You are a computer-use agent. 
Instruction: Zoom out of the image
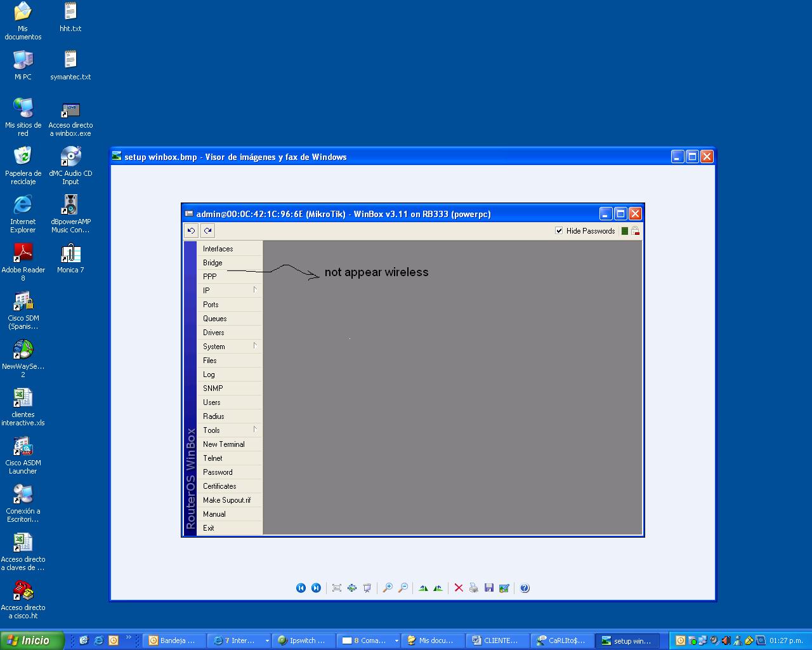pyautogui.click(x=403, y=588)
